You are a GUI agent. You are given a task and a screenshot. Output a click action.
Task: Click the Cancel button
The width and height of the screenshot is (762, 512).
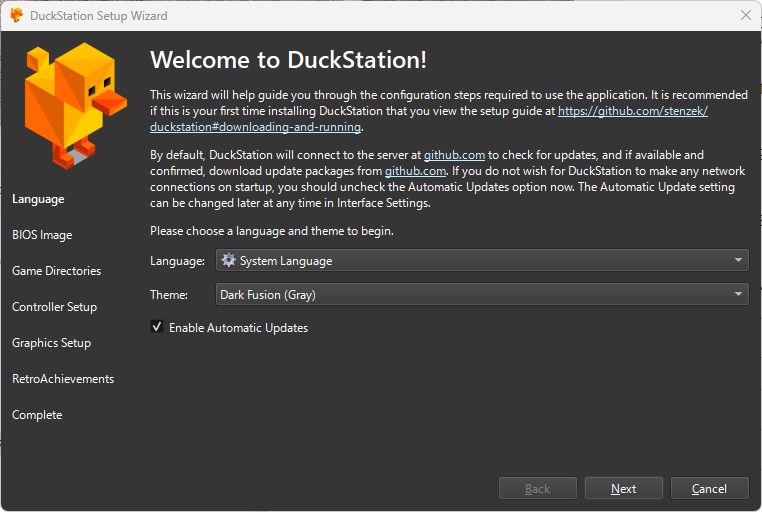pos(709,488)
